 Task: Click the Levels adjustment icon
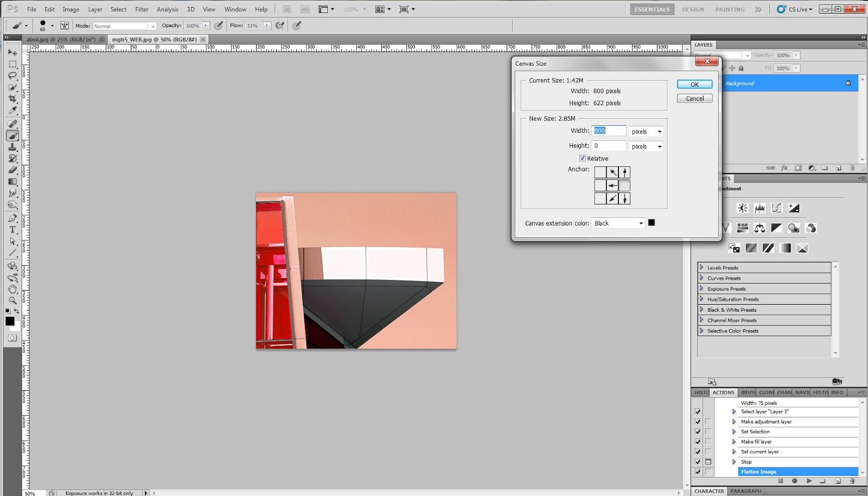point(759,208)
